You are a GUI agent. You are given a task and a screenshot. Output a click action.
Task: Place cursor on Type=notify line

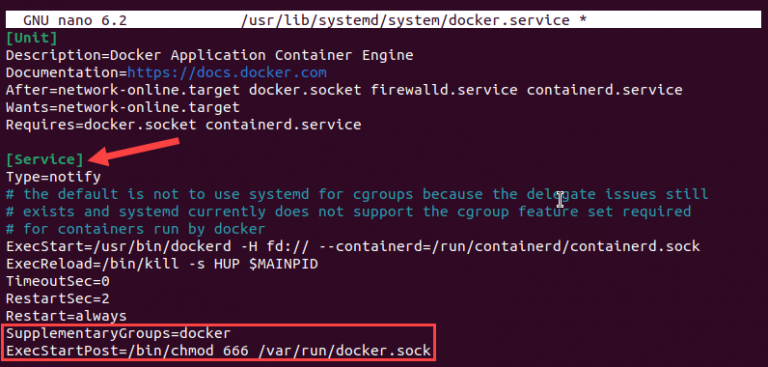point(53,177)
